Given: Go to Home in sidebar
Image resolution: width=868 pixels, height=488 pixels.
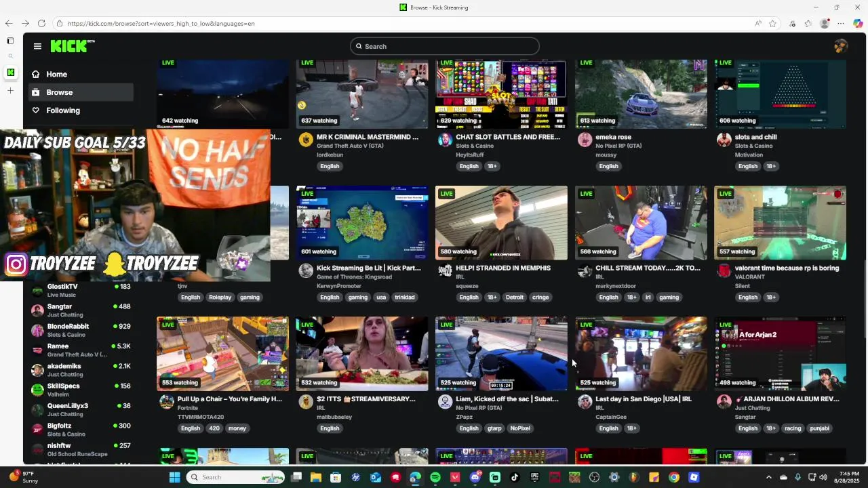Looking at the screenshot, I should 81,74.
